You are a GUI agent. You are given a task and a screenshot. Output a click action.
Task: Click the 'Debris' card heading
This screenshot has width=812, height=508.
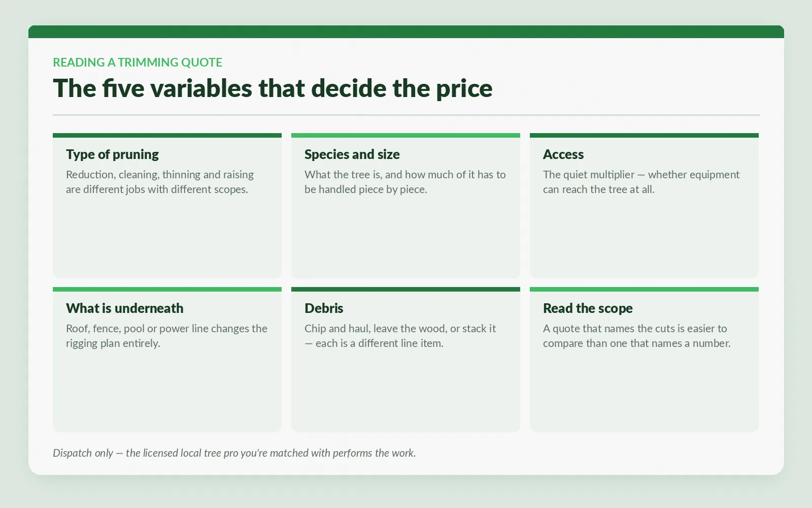pyautogui.click(x=324, y=308)
